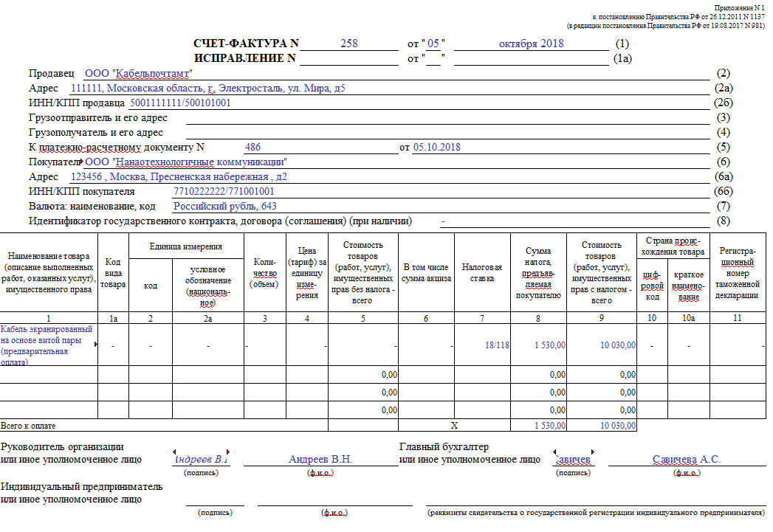Click the invoice date month октября 2018
Screen dimensions: 773x532
532,44
